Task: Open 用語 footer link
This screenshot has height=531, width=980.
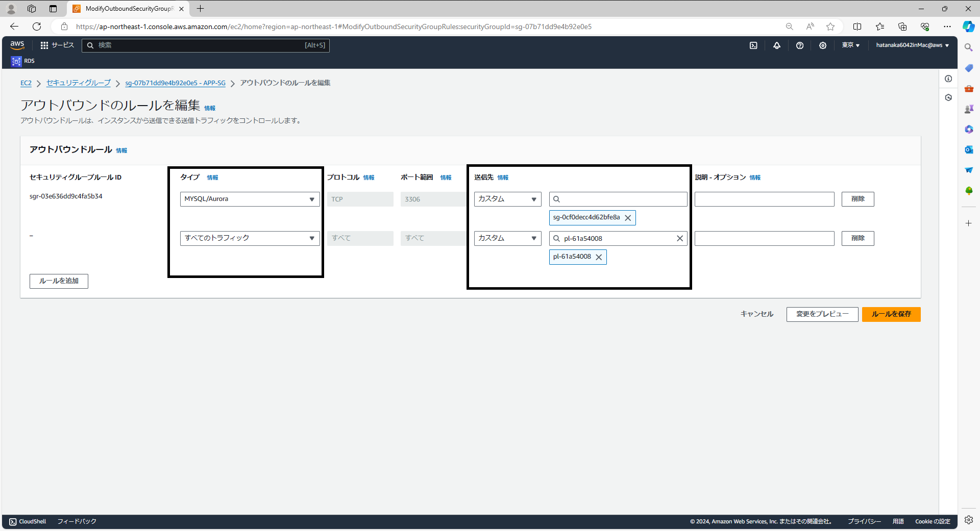Action: 898,521
